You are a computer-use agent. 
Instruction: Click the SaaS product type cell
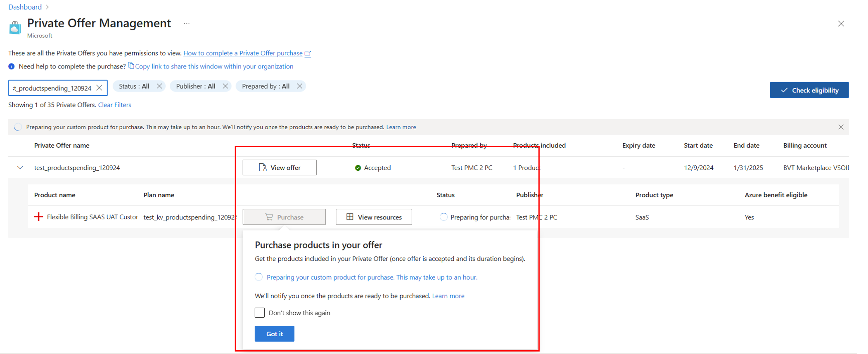click(642, 217)
